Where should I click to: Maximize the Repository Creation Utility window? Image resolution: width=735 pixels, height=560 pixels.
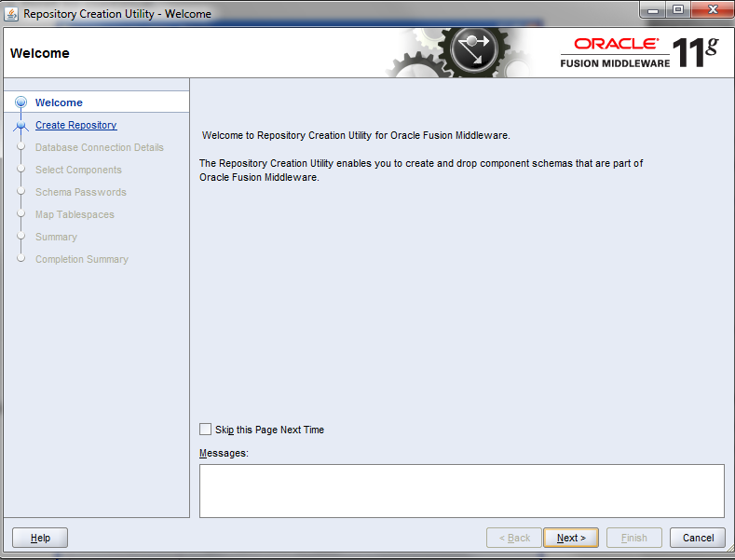(678, 10)
